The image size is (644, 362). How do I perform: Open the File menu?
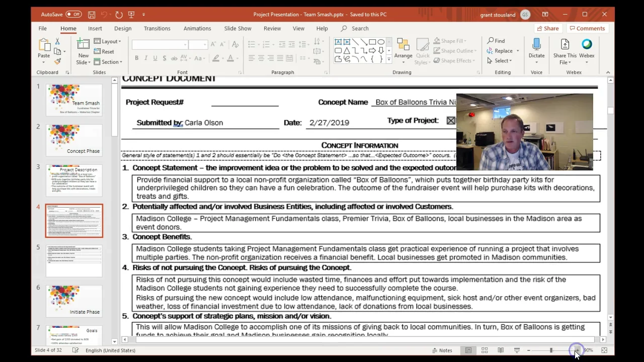pyautogui.click(x=43, y=29)
